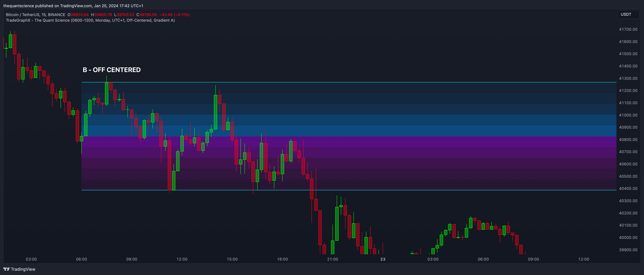
Task: Click the 'B - OFF CENTERED' text label
Action: 112,70
